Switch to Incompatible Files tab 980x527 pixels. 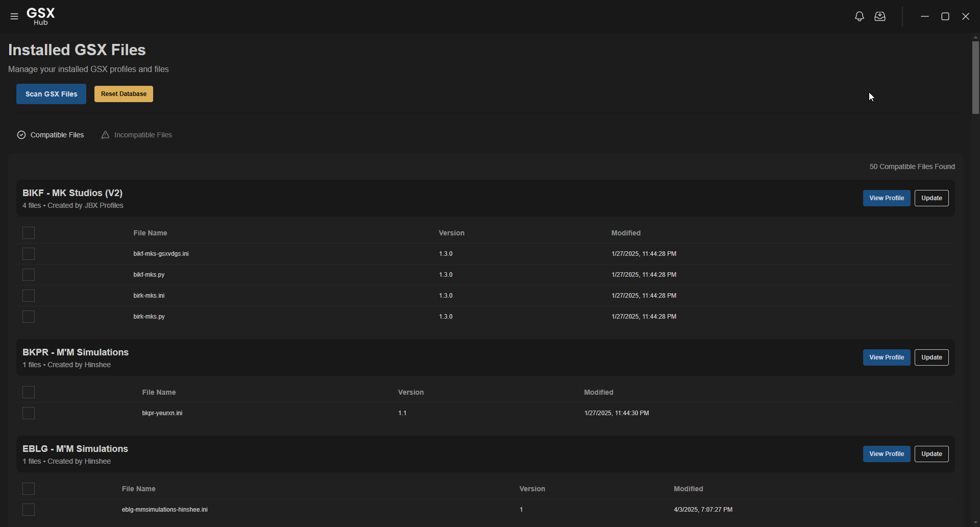[x=137, y=135]
